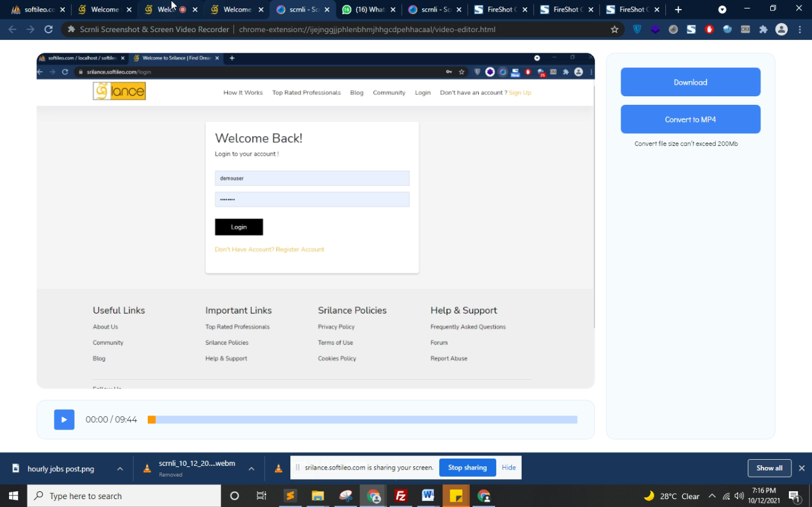Bookmark this page with star icon
This screenshot has width=812, height=507.
click(x=614, y=29)
